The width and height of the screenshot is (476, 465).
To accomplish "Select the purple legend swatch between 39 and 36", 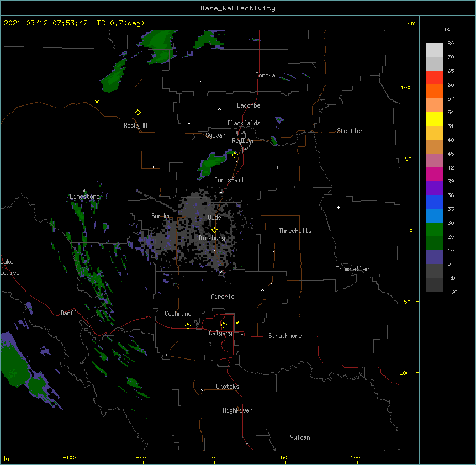I will tap(434, 188).
